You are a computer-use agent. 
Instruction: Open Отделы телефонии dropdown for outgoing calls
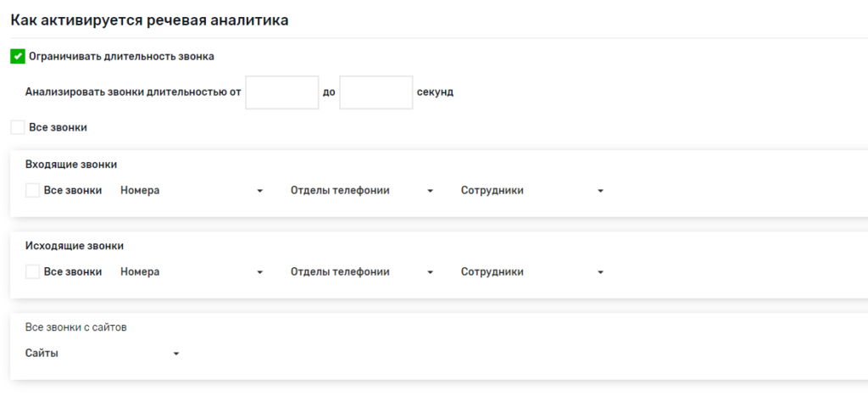pos(360,272)
